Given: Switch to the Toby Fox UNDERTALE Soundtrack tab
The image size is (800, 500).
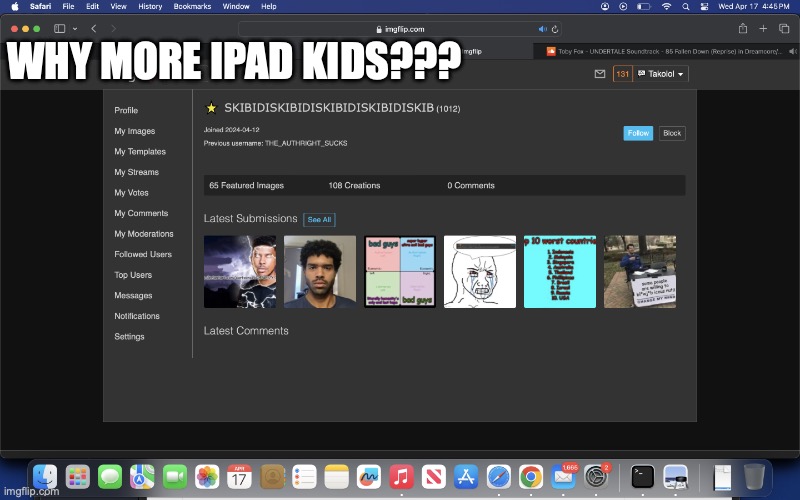Looking at the screenshot, I should pos(666,51).
